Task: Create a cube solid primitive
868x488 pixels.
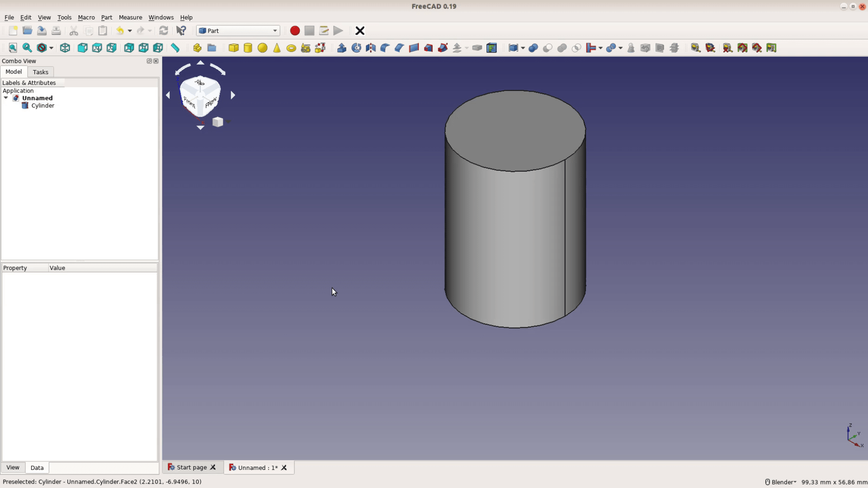Action: point(233,48)
